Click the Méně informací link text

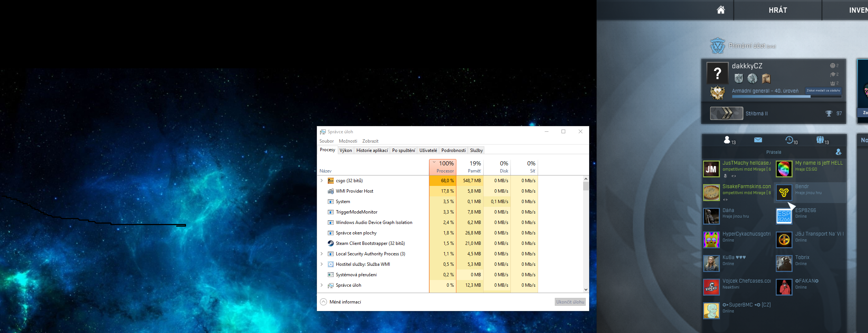click(345, 302)
